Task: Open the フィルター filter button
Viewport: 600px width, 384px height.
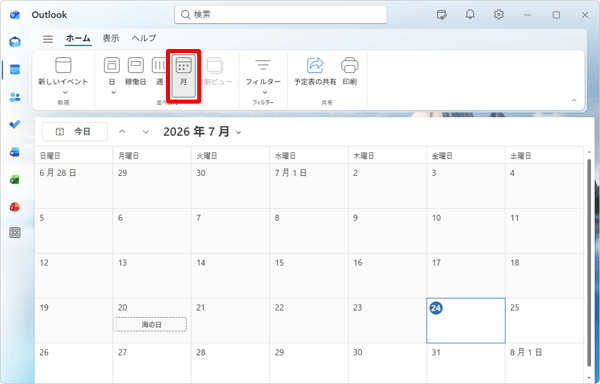Action: pyautogui.click(x=263, y=71)
